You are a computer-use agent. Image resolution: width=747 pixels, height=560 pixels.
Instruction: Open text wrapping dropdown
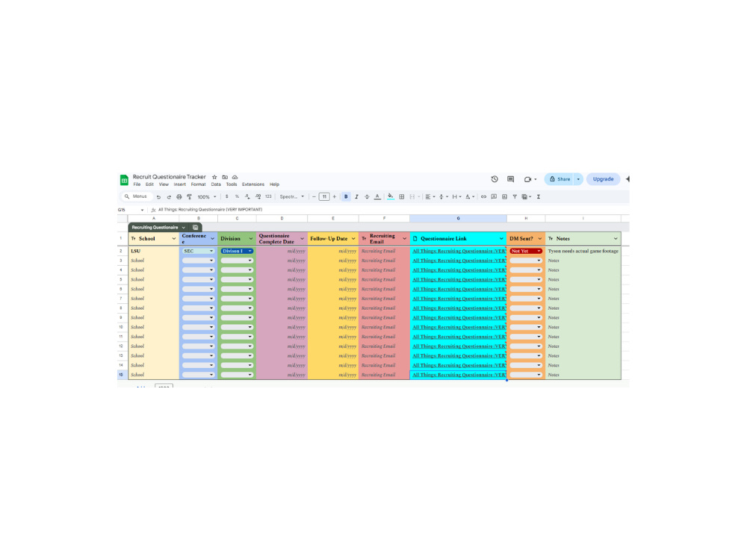(456, 196)
